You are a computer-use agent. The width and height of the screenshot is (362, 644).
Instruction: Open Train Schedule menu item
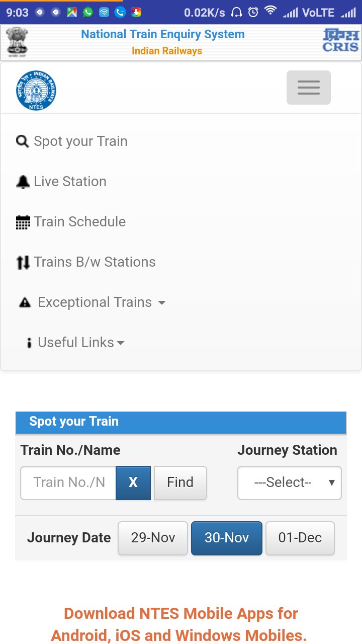(x=79, y=222)
